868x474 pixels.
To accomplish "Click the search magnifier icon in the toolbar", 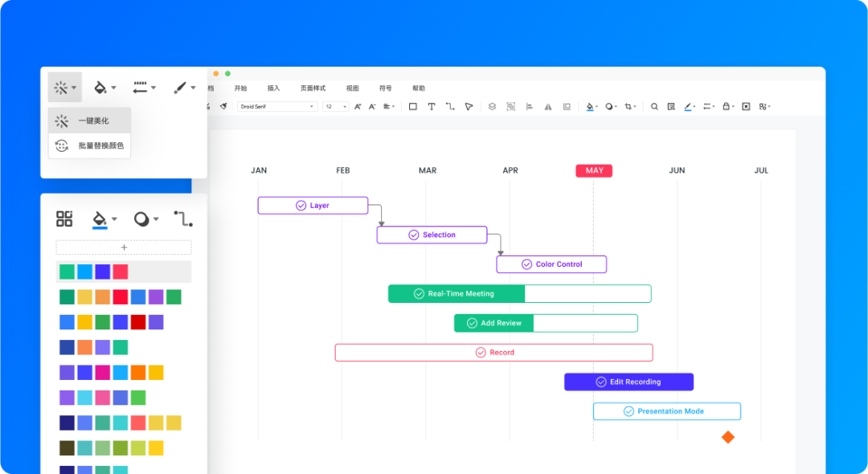I will click(x=654, y=106).
